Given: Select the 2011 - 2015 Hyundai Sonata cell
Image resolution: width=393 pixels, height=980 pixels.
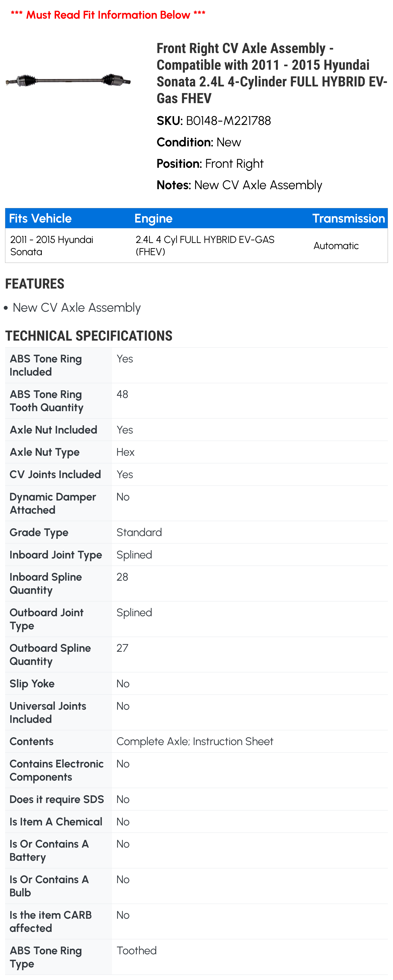Looking at the screenshot, I should (x=52, y=245).
